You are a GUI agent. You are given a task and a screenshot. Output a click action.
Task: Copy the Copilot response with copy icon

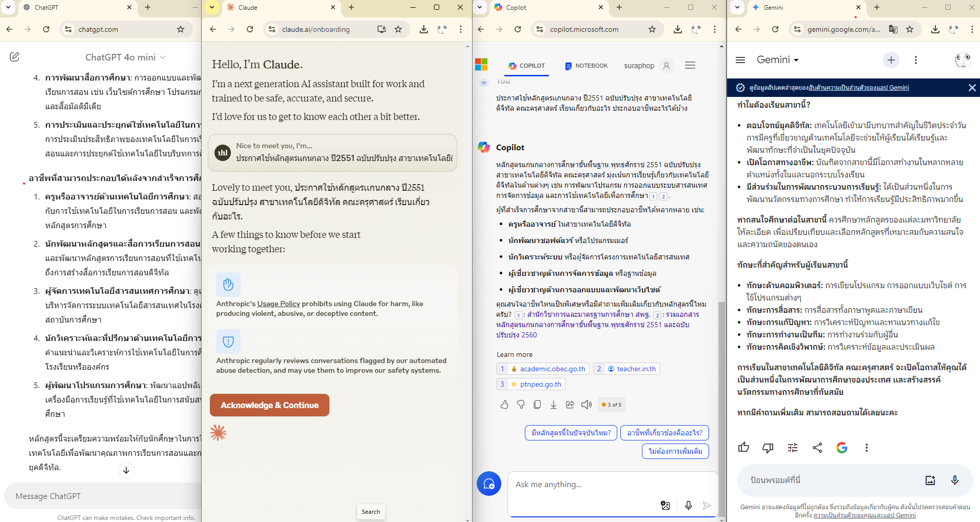[x=537, y=405]
